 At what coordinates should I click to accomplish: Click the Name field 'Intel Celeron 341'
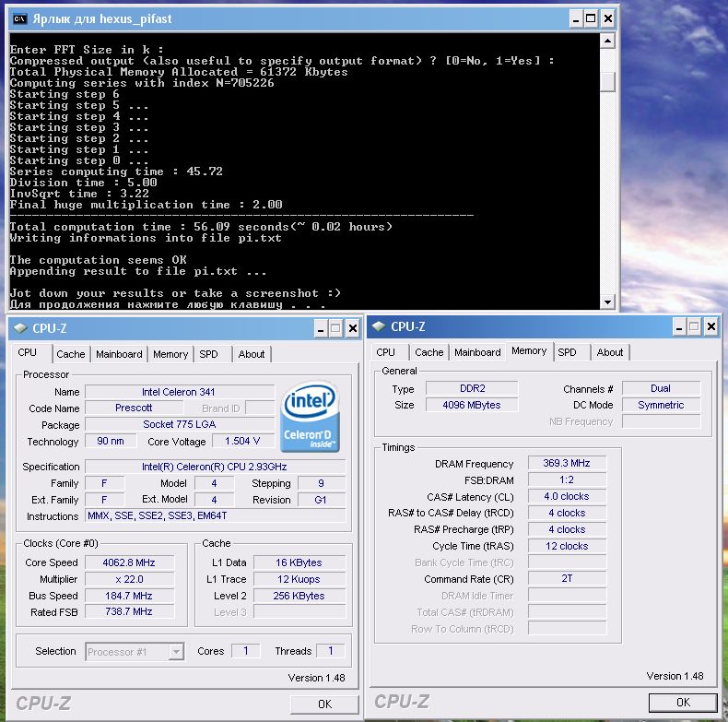pyautogui.click(x=179, y=392)
